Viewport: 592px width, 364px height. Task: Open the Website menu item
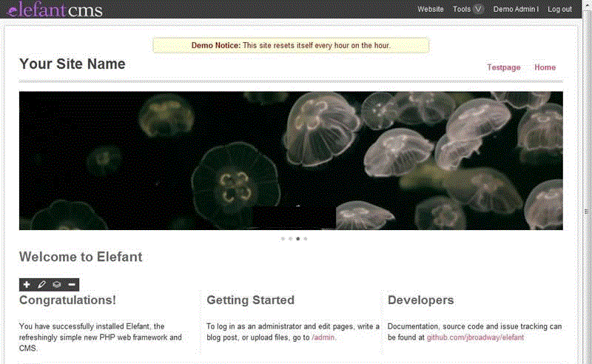coord(431,9)
